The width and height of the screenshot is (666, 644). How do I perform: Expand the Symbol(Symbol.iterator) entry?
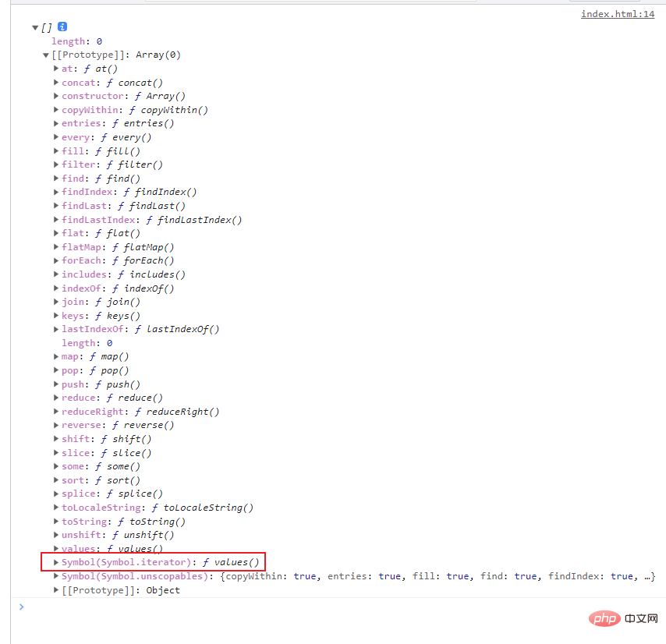click(x=56, y=562)
